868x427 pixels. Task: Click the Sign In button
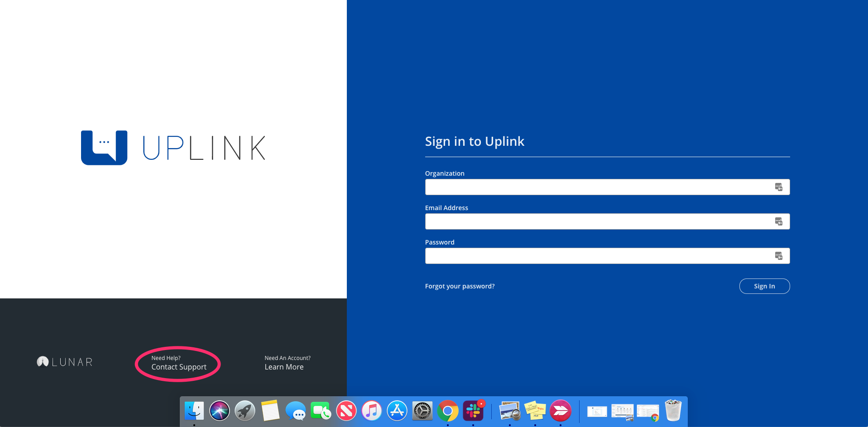coord(764,286)
